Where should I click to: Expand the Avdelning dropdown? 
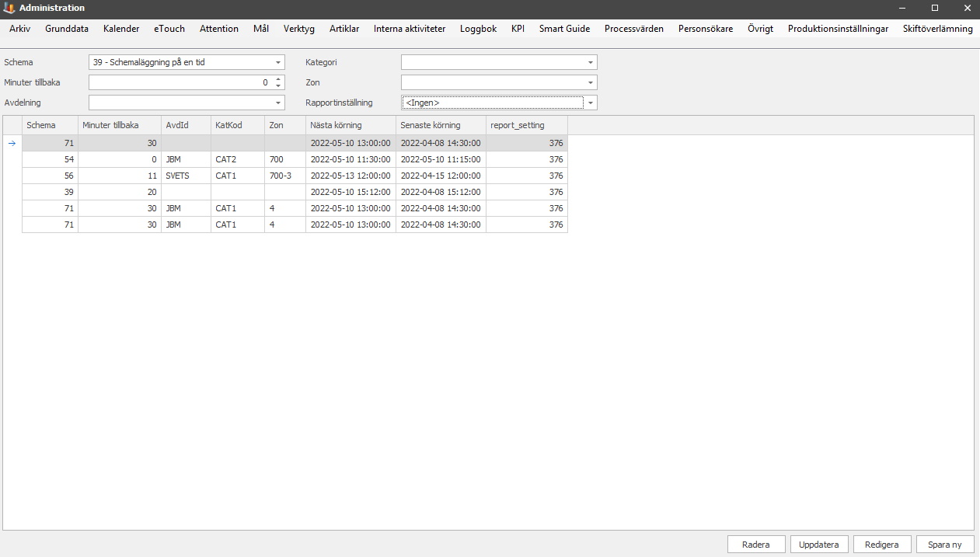[x=279, y=103]
